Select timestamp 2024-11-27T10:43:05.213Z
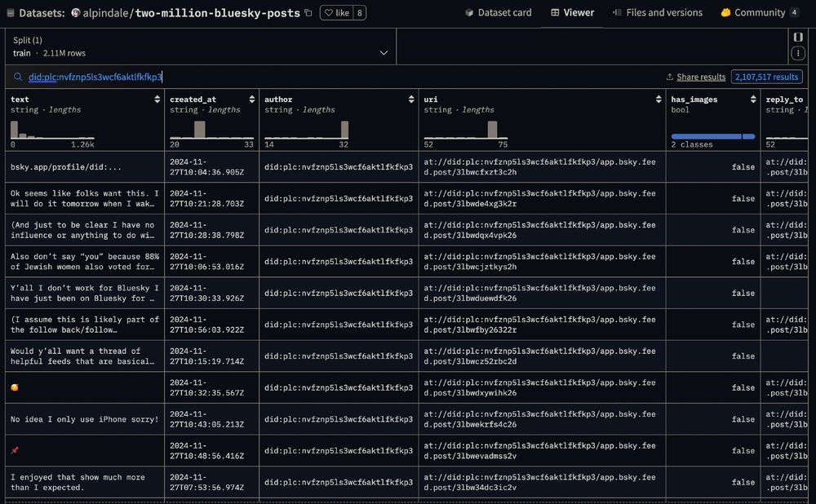Image resolution: width=816 pixels, height=504 pixels. (x=212, y=419)
